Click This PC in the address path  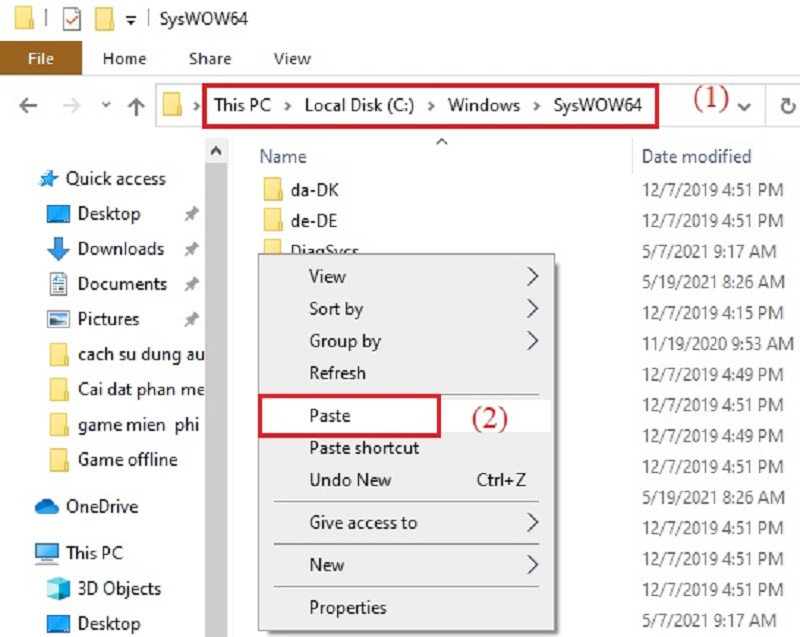[x=242, y=105]
